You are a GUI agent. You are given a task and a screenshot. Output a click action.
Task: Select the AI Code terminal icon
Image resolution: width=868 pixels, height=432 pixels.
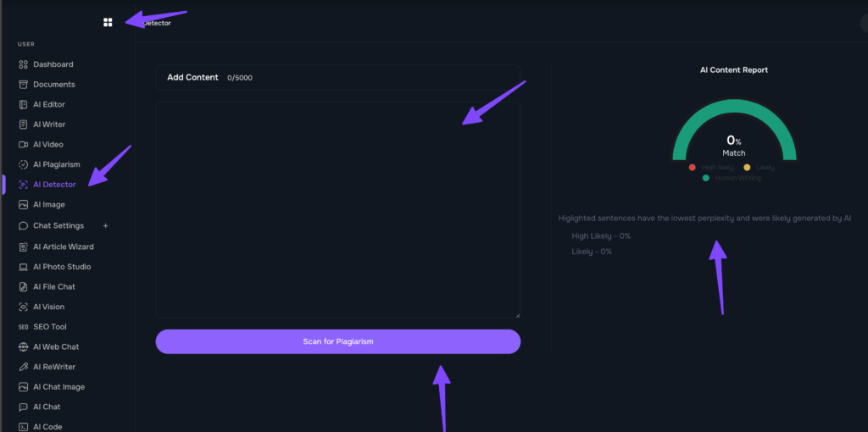tap(24, 427)
